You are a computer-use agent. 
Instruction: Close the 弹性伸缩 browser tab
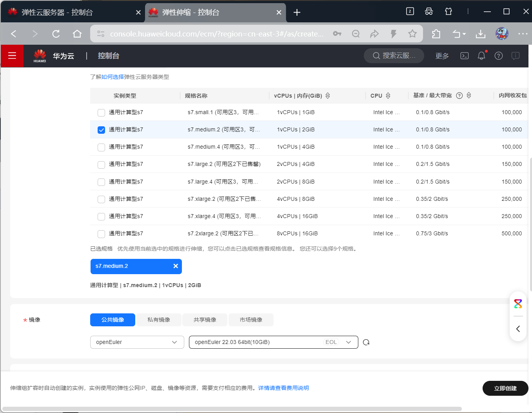click(279, 13)
